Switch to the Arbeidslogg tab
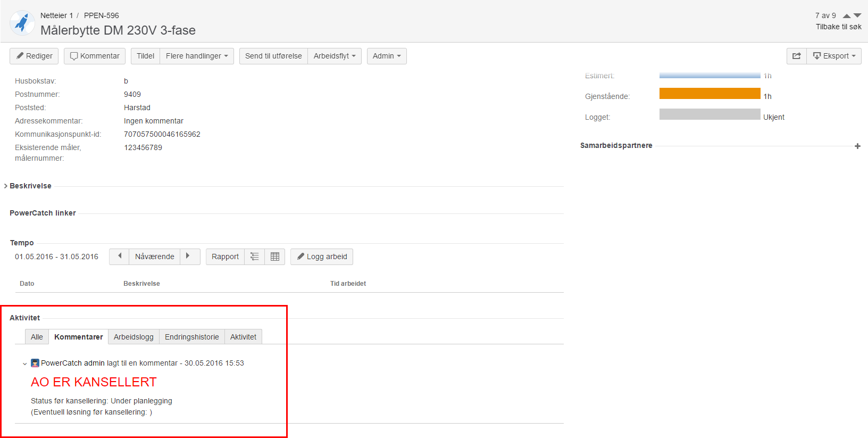868x438 pixels. click(x=133, y=337)
